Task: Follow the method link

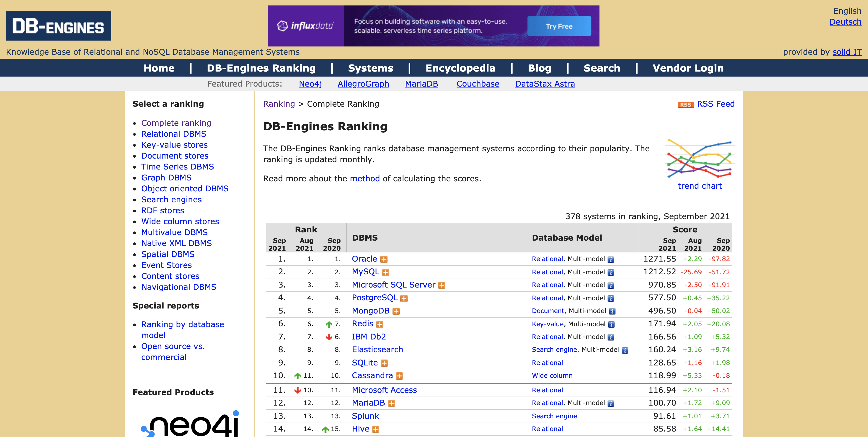Action: [x=364, y=179]
